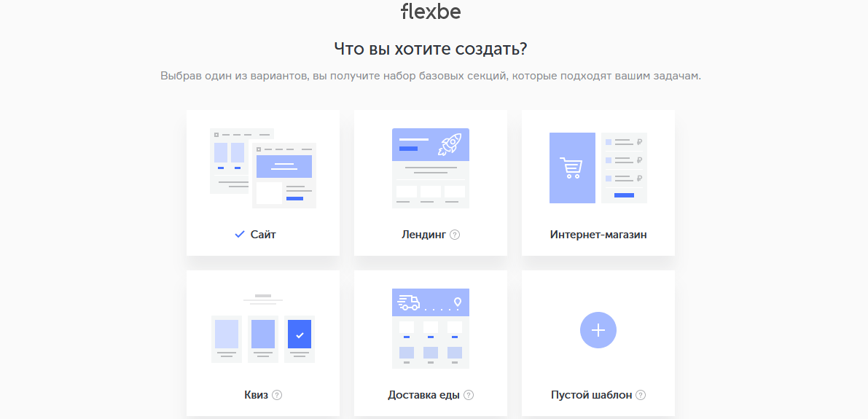Choose the Сайт label option

point(263,235)
